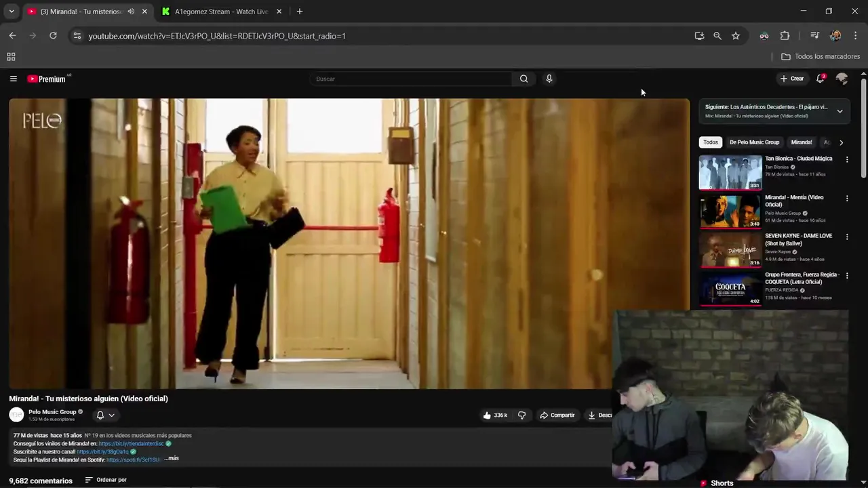This screenshot has height=488, width=868.
Task: Like the video with the thumbs-up button
Action: tap(495, 415)
